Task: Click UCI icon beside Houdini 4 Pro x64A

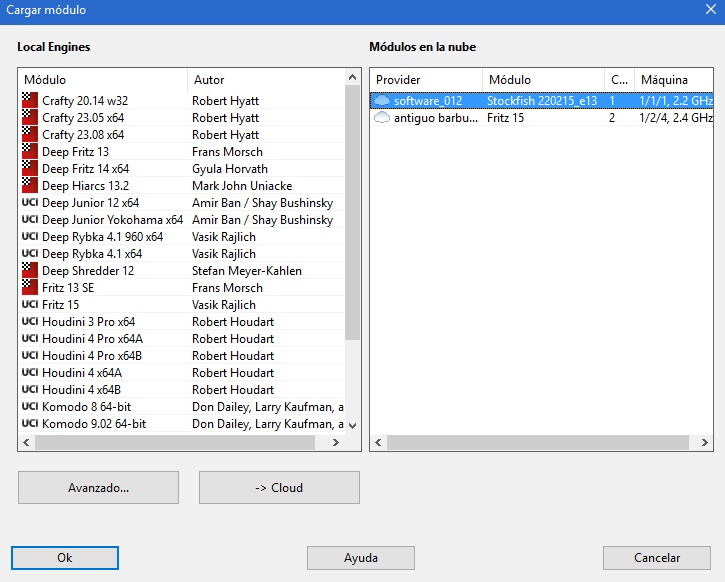Action: 30,338
